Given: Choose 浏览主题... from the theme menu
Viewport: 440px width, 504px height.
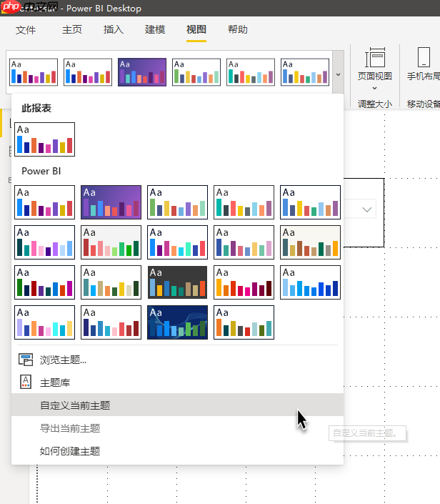Looking at the screenshot, I should pos(64,360).
